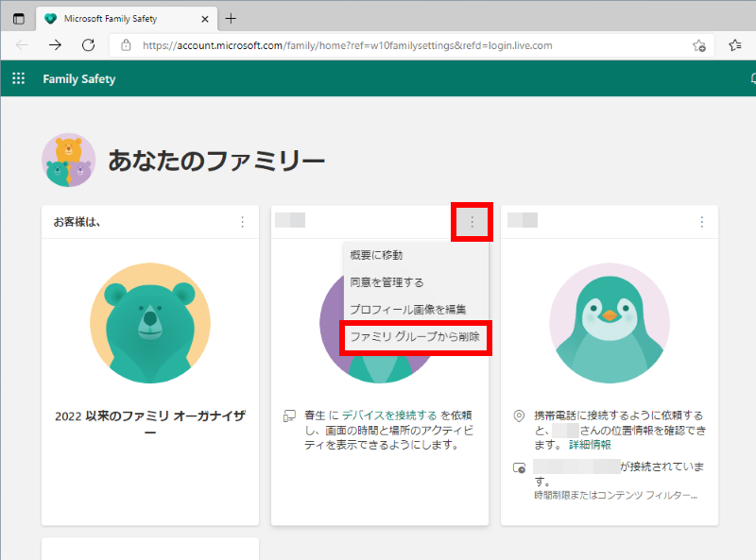Choose 概要に移動 from the menu

[x=416, y=255]
